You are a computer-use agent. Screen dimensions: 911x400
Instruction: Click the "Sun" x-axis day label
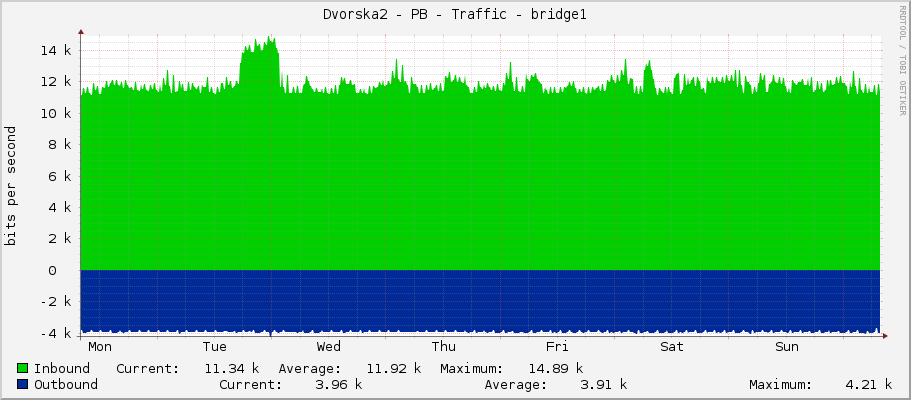click(x=787, y=347)
